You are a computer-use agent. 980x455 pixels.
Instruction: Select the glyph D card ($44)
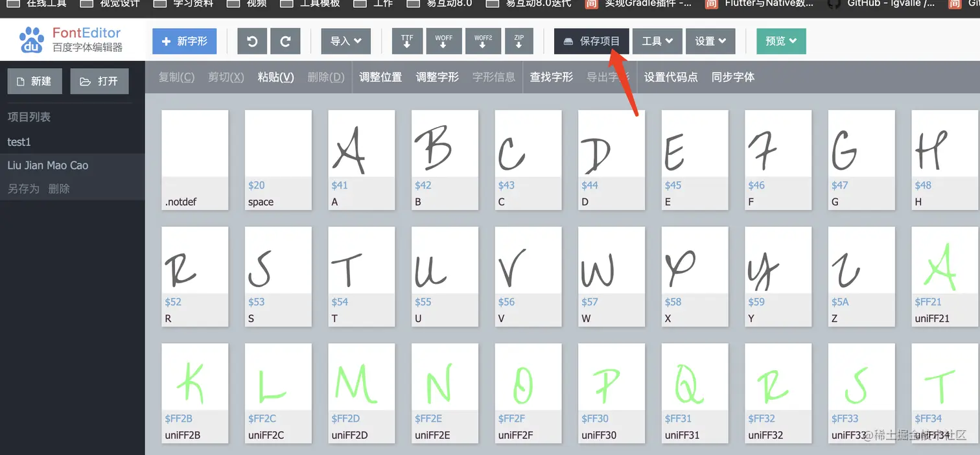[x=612, y=159]
